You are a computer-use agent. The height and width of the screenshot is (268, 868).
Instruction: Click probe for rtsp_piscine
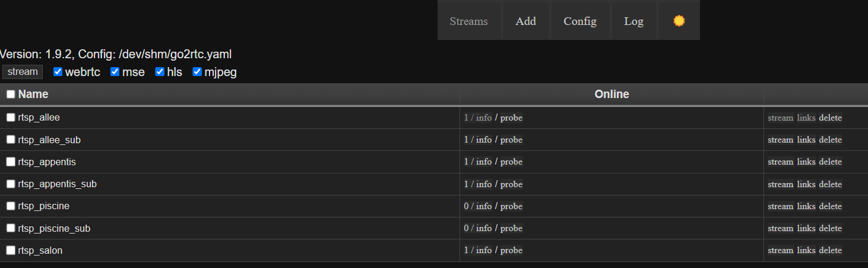(511, 206)
